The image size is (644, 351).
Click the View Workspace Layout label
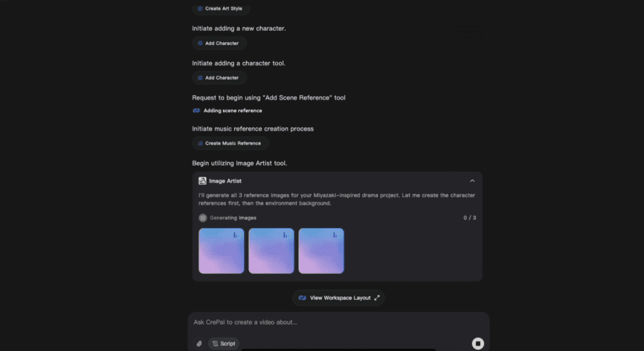pos(340,298)
